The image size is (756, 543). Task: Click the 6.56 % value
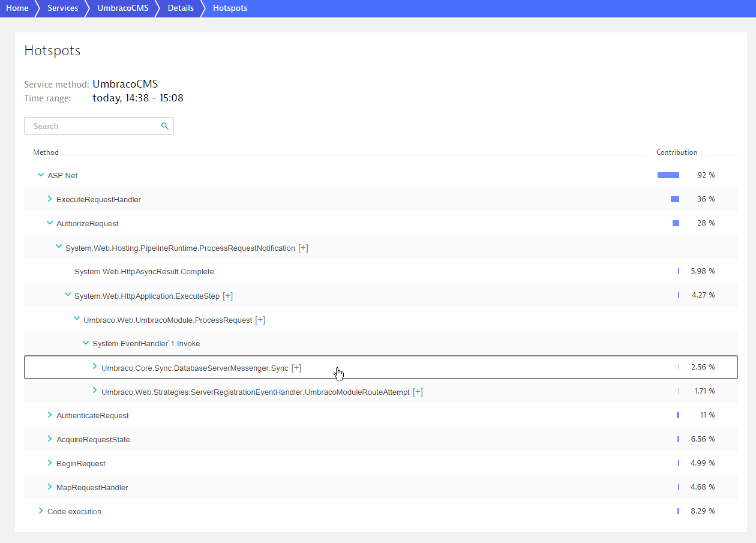click(703, 439)
